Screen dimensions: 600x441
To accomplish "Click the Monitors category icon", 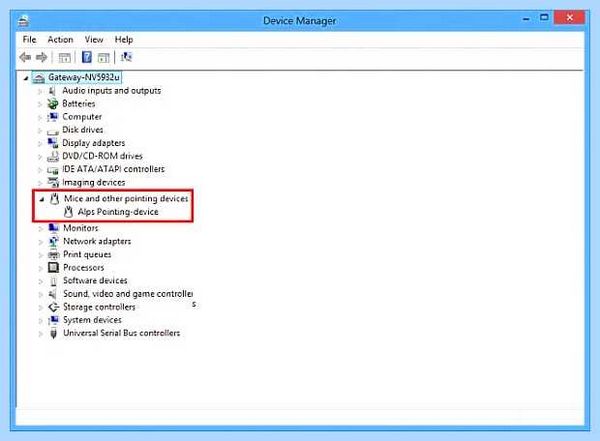I will 53,228.
